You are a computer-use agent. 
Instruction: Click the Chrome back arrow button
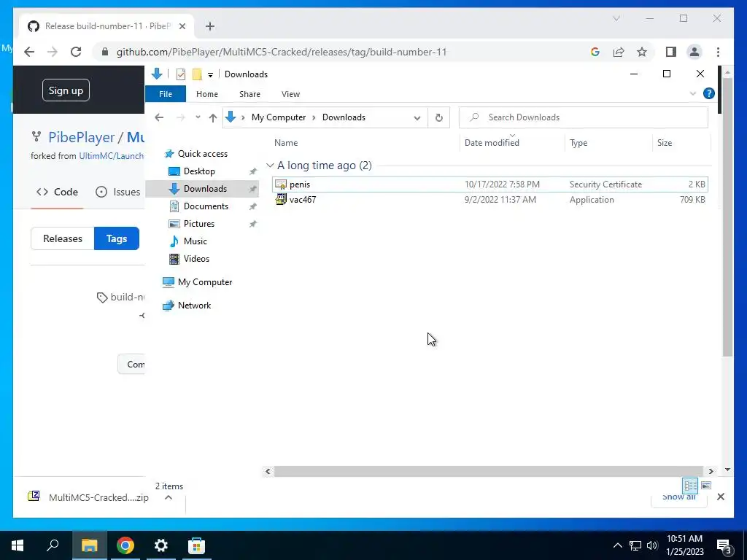tap(29, 52)
